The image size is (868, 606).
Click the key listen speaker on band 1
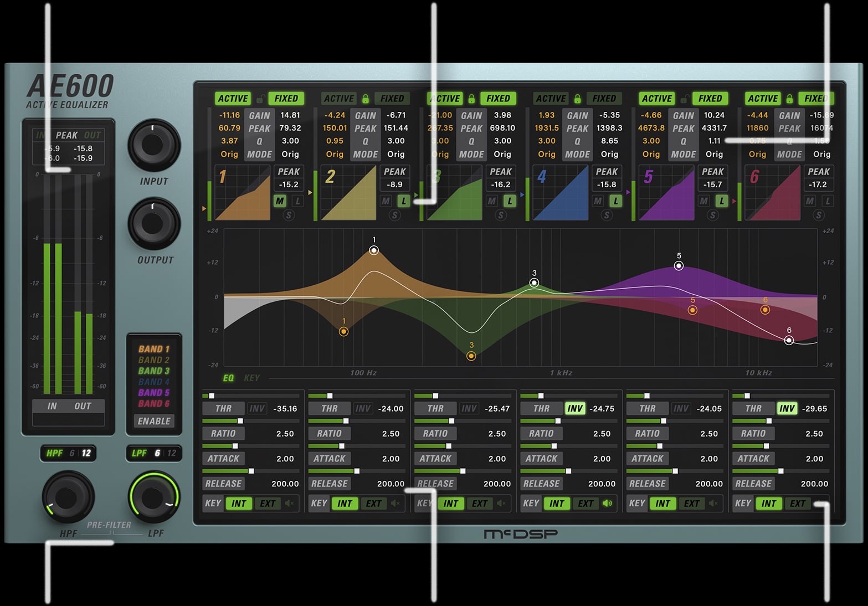289,504
